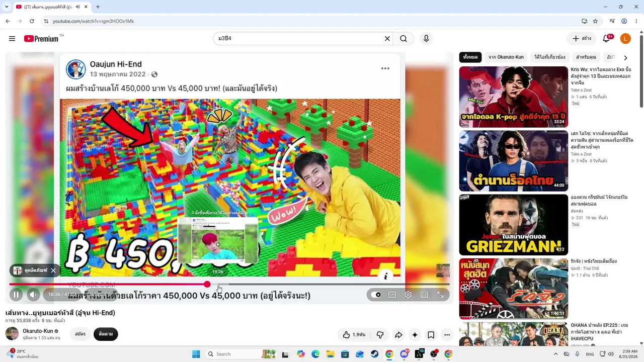Mute the tab via its speaker icon
The image size is (644, 362).
(x=78, y=7)
